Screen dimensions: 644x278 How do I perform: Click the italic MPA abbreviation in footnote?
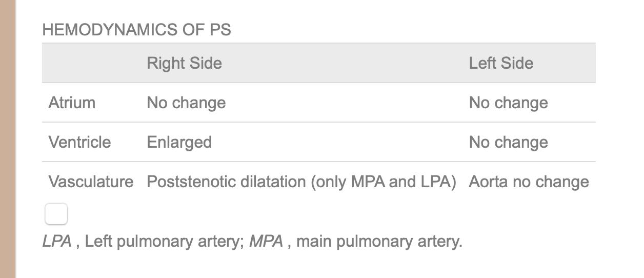tap(266, 241)
